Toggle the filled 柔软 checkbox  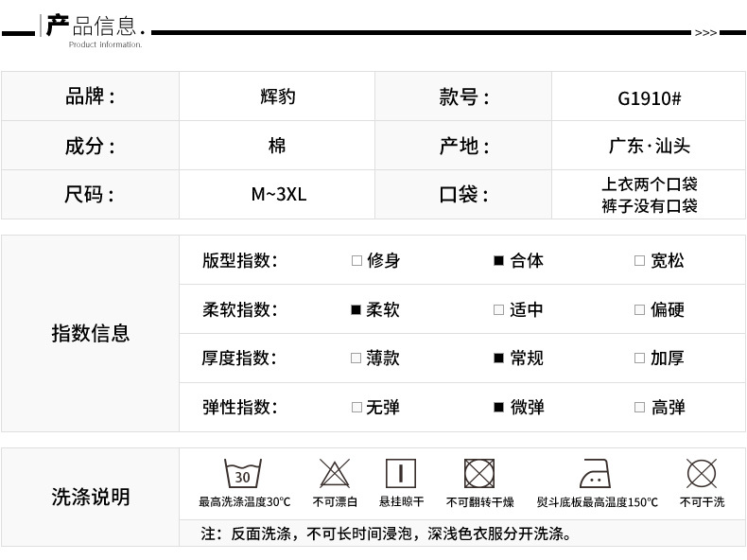[356, 309]
